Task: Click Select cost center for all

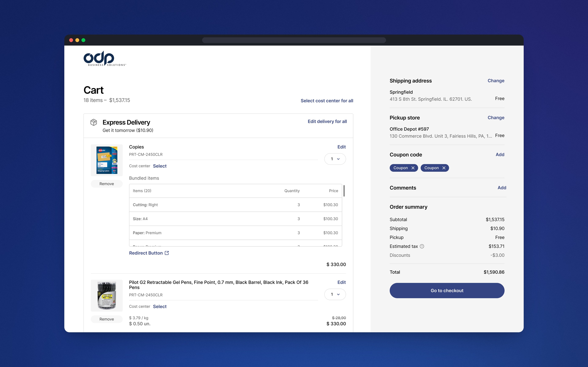Action: pyautogui.click(x=327, y=101)
